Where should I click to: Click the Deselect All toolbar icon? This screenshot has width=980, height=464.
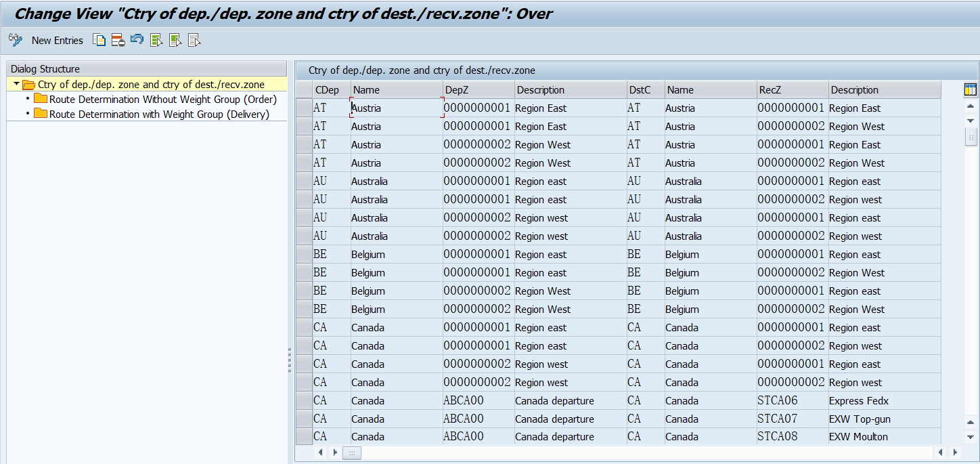194,40
